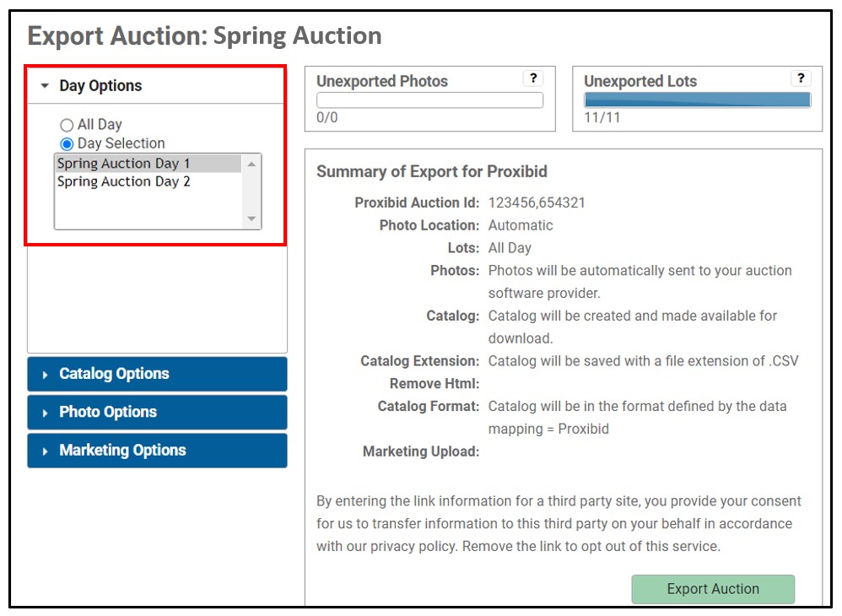Screen dimensions: 842x616
Task: Choose Spring Auction Day 2 in list
Action: point(148,181)
